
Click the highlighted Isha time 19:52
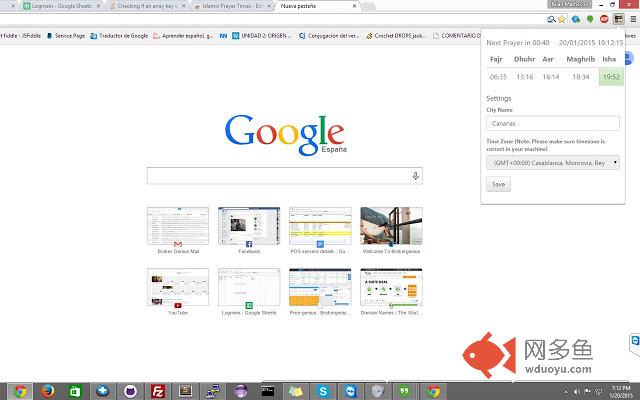click(x=611, y=77)
